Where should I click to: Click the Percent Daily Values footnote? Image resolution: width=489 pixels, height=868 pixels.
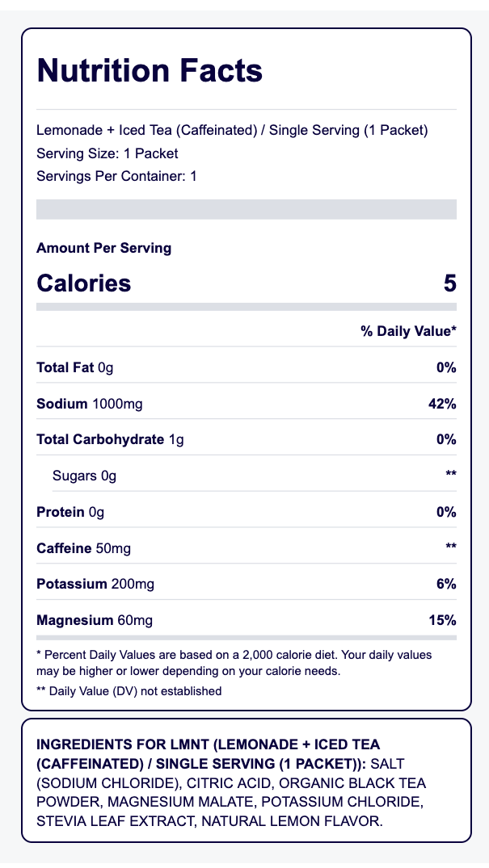pos(234,663)
